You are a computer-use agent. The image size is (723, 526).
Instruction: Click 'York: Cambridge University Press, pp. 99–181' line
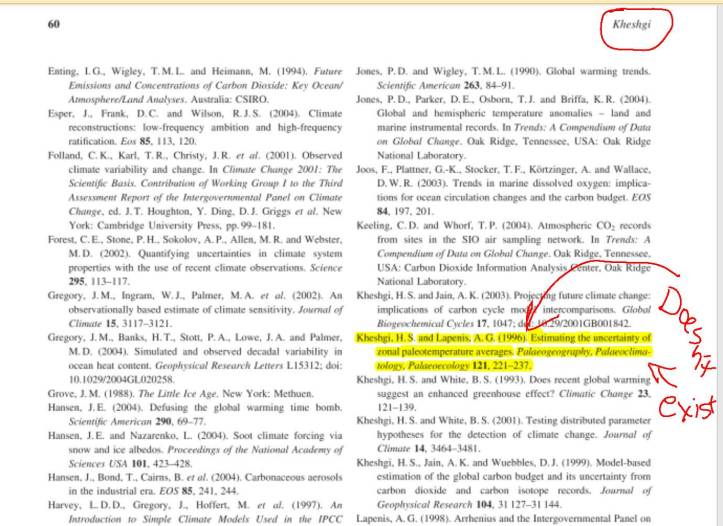(x=172, y=225)
